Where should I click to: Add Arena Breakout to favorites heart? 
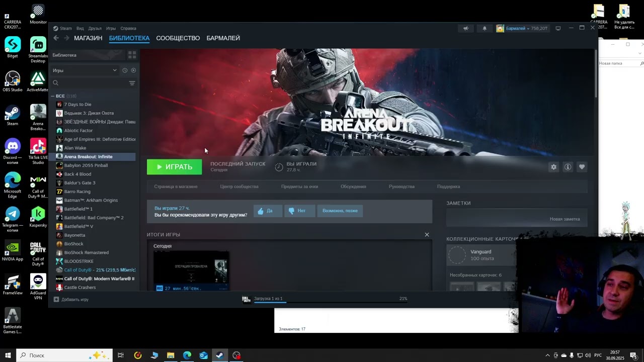582,167
